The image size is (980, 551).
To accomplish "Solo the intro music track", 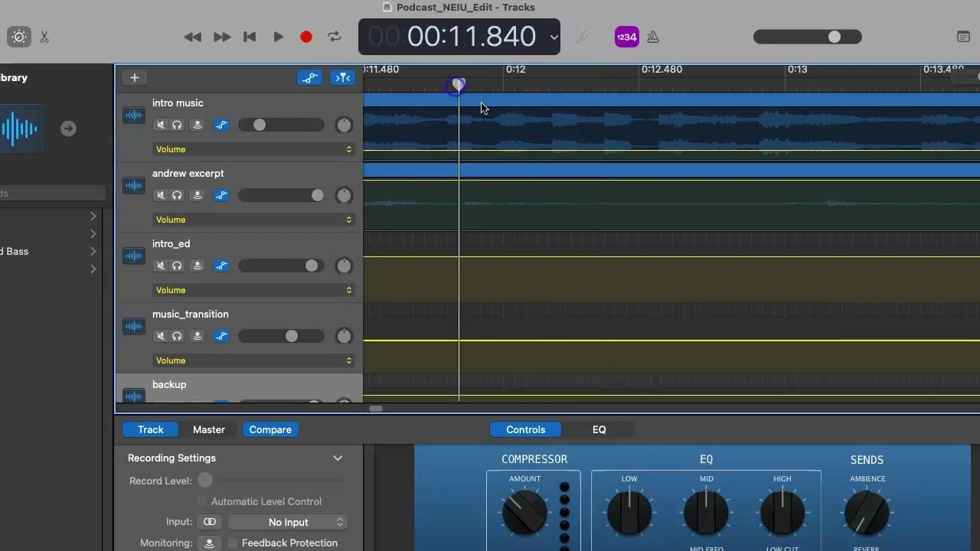I will (177, 125).
